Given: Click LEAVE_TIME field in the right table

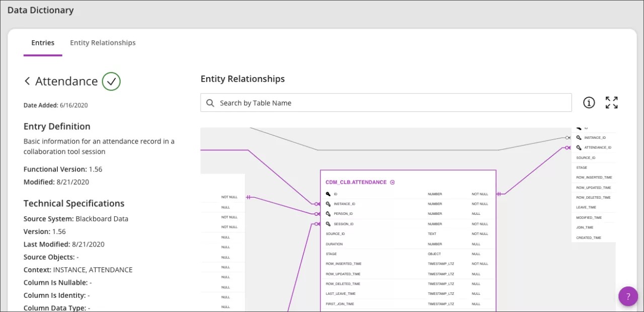Looking at the screenshot, I should coord(586,207).
